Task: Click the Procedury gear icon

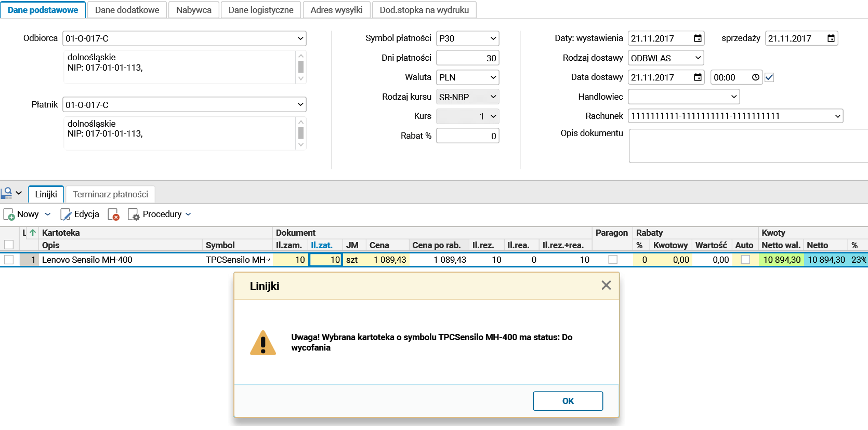Action: click(134, 214)
